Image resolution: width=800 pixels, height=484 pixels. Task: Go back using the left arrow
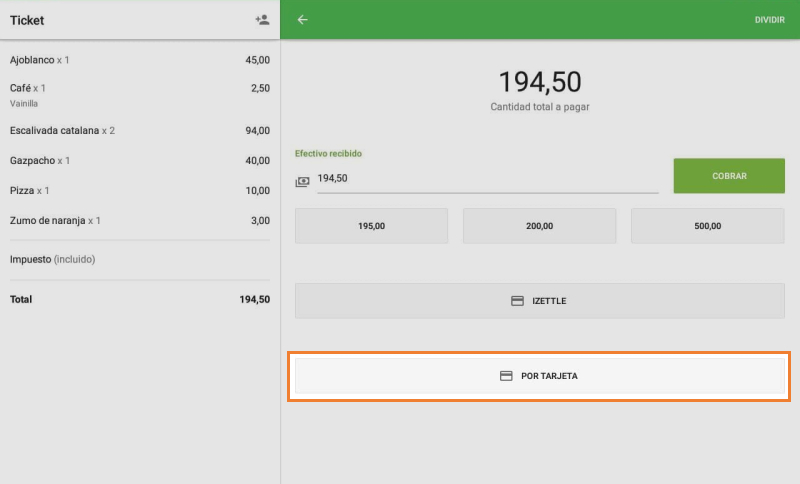303,20
